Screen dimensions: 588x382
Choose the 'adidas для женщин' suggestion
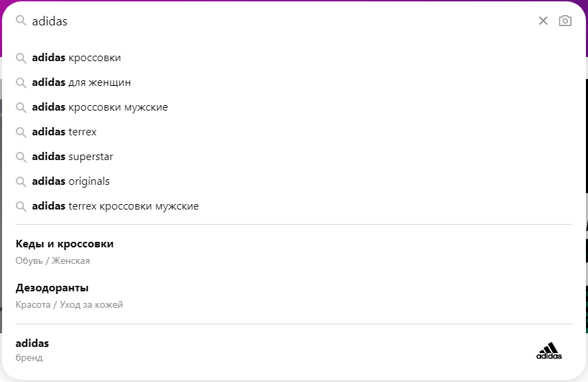click(81, 82)
